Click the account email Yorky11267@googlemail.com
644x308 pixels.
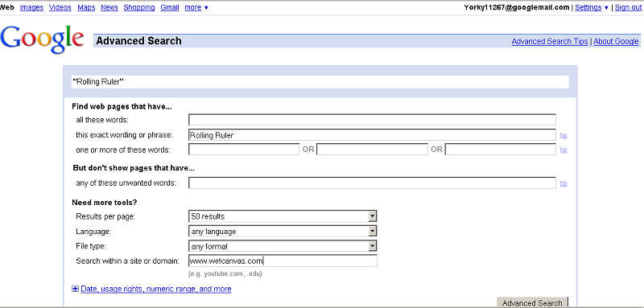(x=517, y=7)
